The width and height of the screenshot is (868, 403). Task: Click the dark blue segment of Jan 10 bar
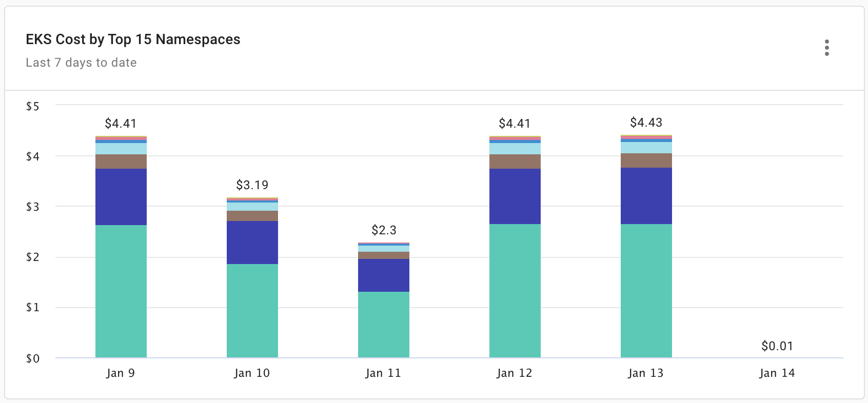[x=252, y=243]
